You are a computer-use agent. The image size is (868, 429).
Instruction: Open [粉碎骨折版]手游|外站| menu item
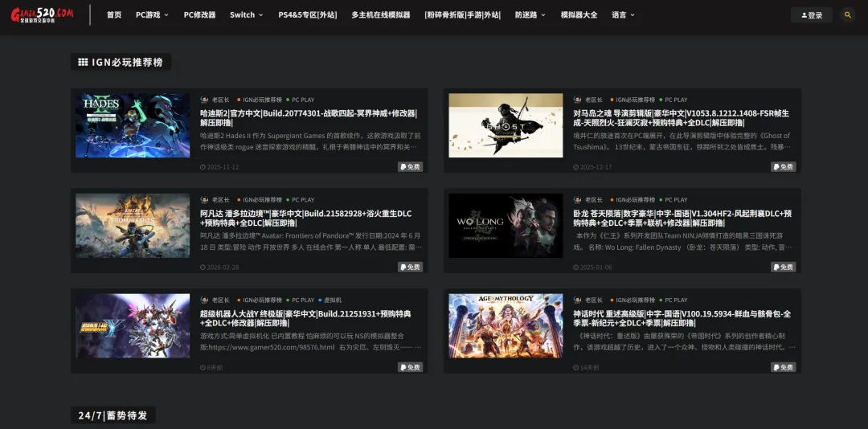pos(462,15)
